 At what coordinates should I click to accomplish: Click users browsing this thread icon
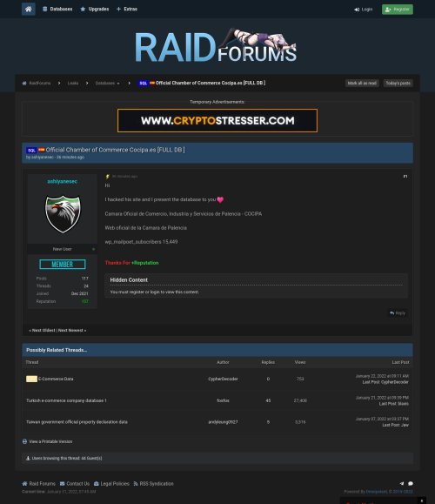click(x=28, y=459)
